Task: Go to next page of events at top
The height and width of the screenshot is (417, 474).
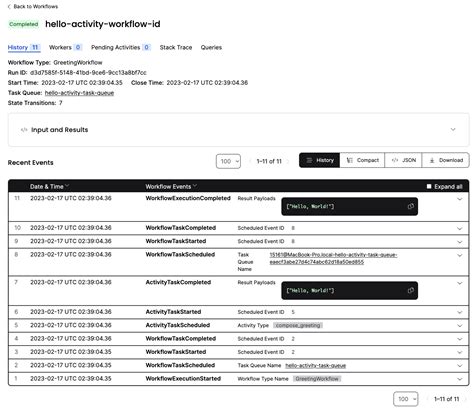Action: [x=288, y=161]
